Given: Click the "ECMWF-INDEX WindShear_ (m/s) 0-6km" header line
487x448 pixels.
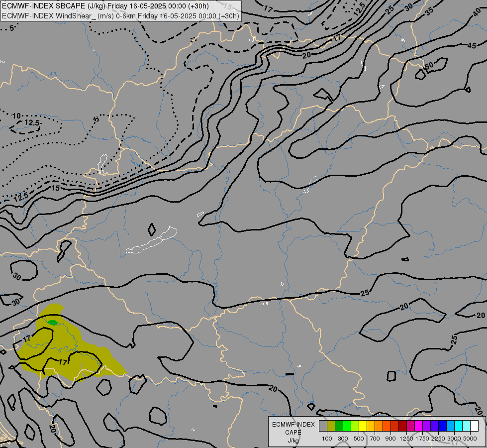Looking at the screenshot, I should tap(120, 16).
